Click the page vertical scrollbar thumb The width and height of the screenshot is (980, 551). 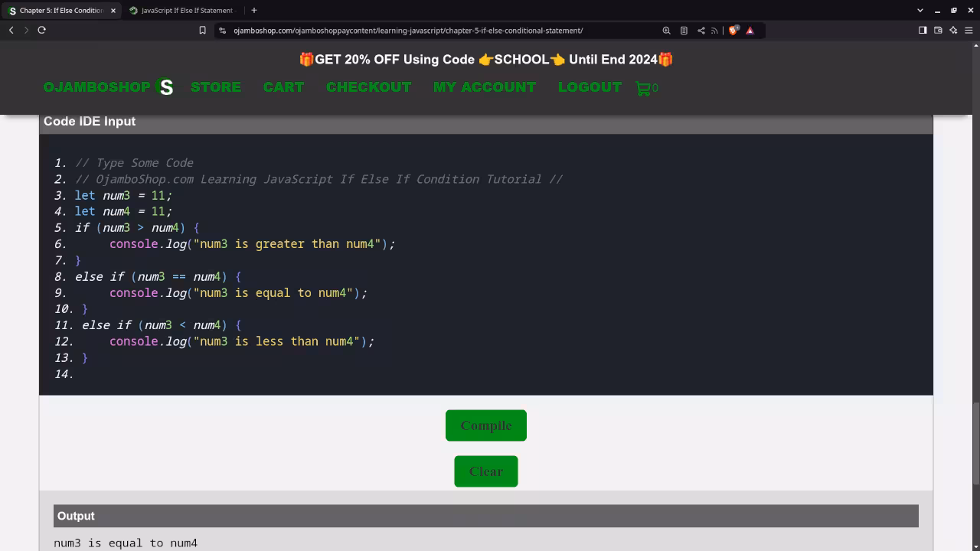(975, 444)
